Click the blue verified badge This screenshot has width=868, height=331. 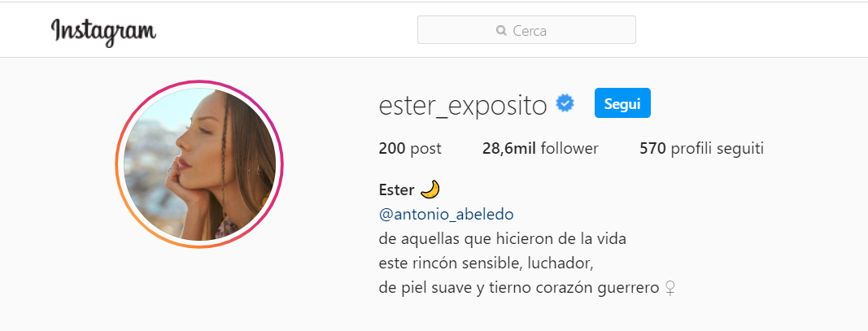pos(565,103)
